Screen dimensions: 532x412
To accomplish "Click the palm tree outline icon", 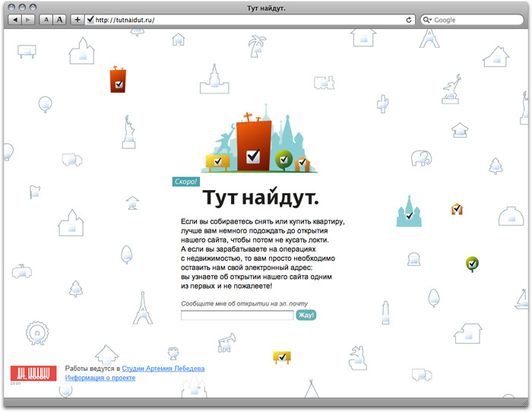I will click(x=257, y=46).
